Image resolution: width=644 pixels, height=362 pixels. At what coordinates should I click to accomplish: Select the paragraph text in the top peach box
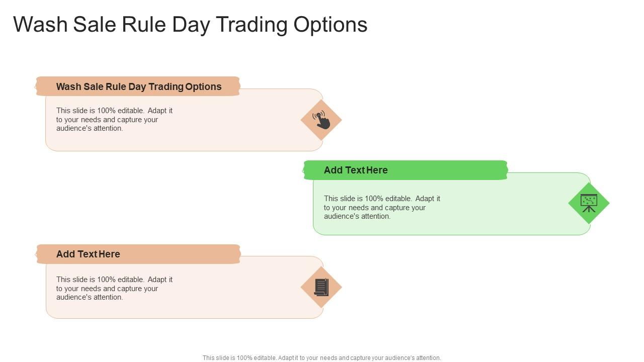115,120
